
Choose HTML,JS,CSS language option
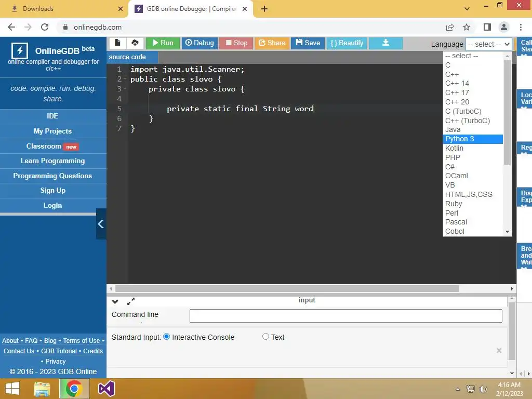point(473,194)
